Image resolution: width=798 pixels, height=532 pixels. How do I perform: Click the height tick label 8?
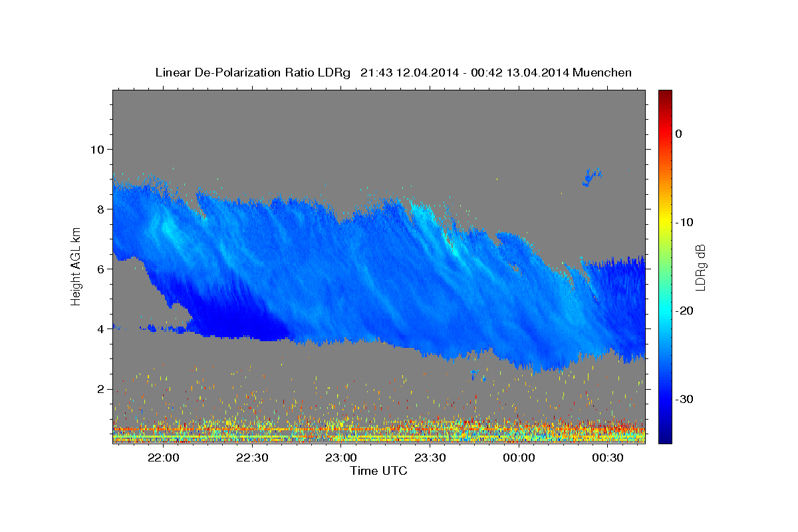click(99, 209)
